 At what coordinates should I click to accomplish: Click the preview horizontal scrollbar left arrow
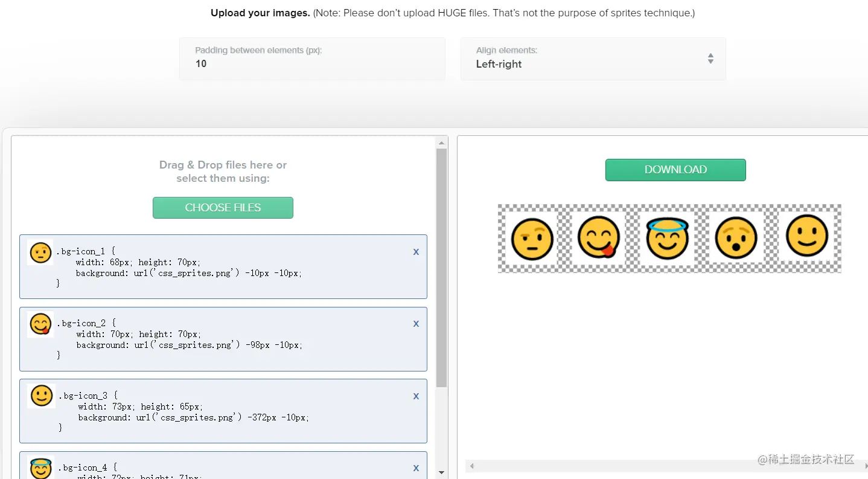click(472, 466)
